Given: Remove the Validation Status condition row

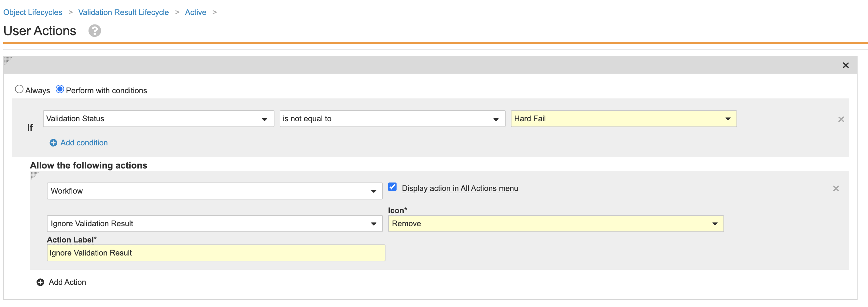Looking at the screenshot, I should pos(841,119).
